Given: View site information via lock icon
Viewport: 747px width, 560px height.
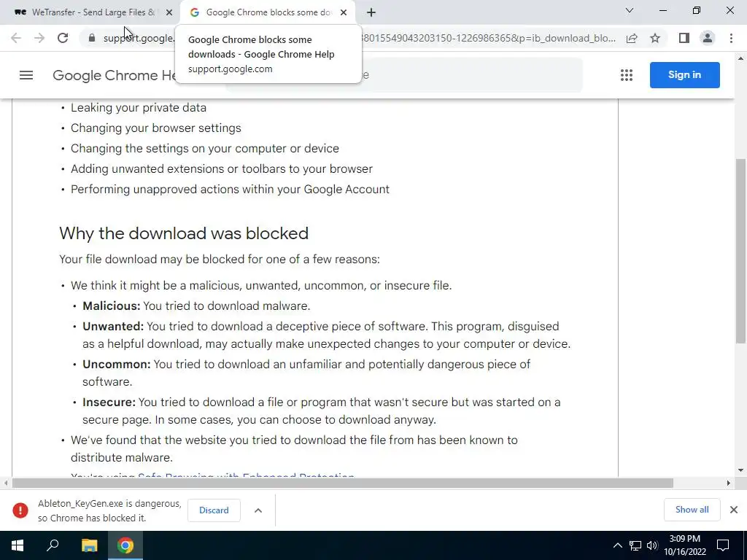Looking at the screenshot, I should click(x=92, y=38).
